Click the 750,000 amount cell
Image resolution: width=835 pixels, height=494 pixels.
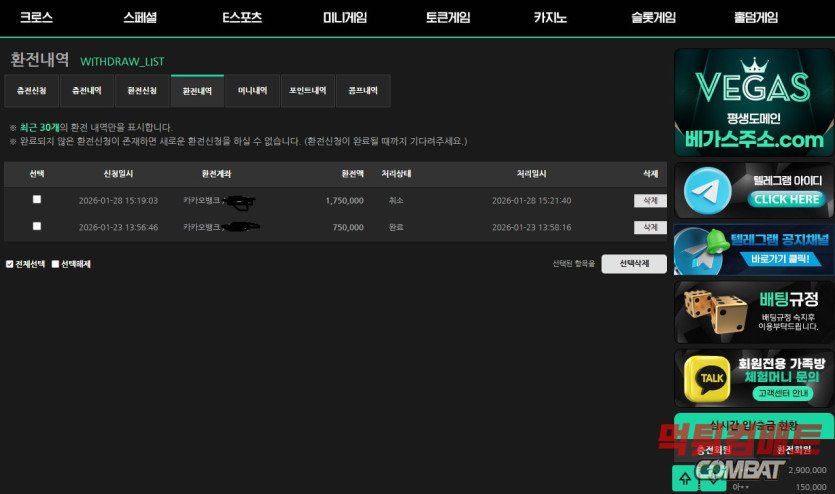tap(348, 227)
